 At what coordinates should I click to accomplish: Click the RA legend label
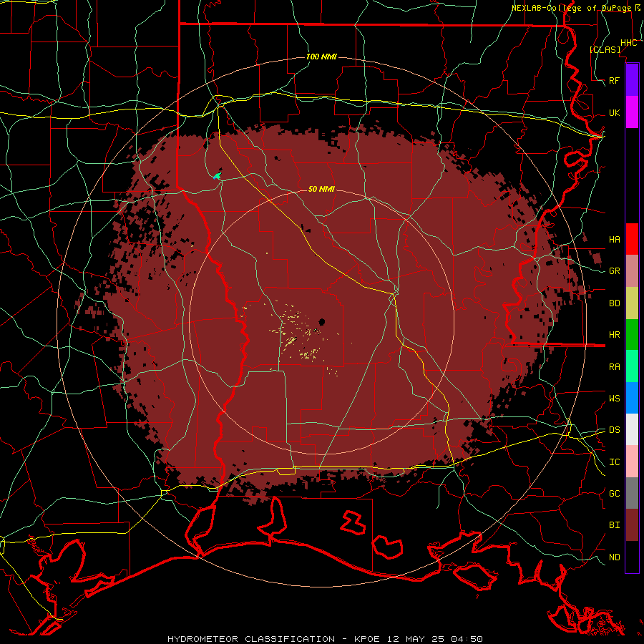(614, 367)
